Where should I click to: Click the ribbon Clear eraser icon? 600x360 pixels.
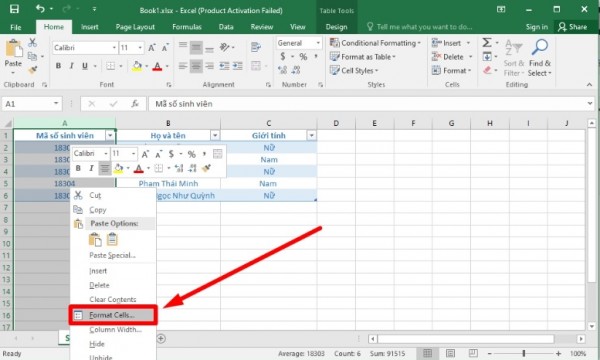point(487,70)
